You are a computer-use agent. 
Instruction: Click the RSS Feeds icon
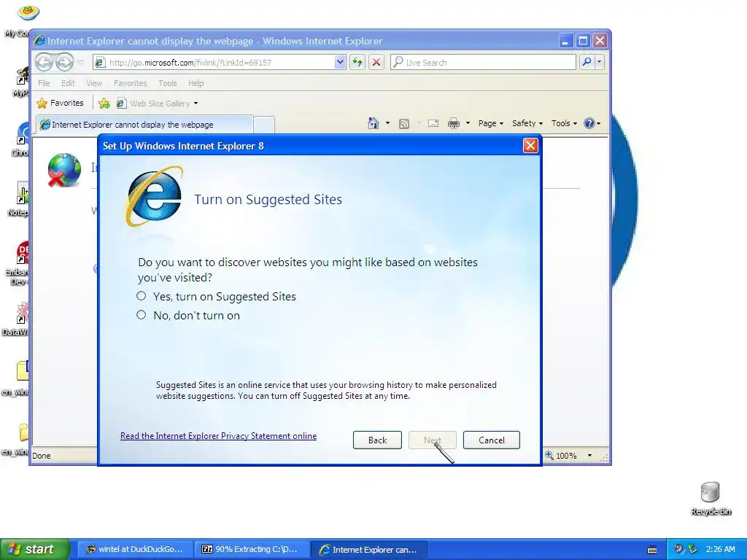click(x=404, y=124)
